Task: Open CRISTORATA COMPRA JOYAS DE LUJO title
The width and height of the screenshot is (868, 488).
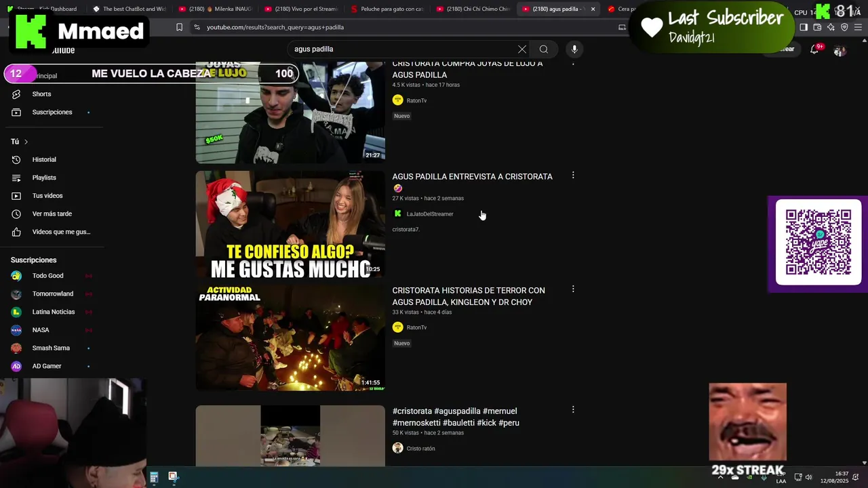Action: pyautogui.click(x=467, y=69)
